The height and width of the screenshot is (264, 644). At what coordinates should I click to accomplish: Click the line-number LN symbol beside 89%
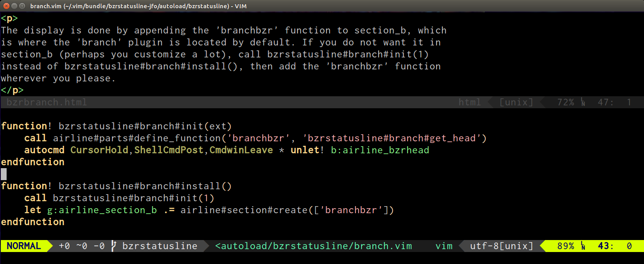(x=583, y=246)
